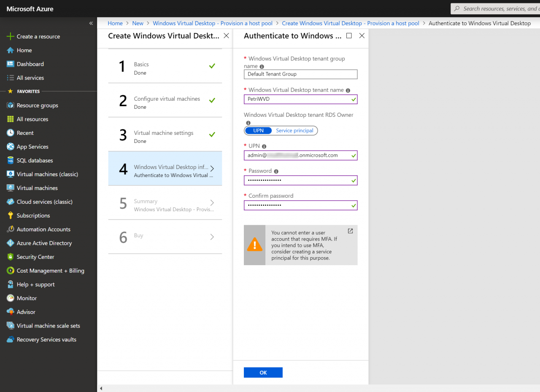Image resolution: width=540 pixels, height=392 pixels.
Task: Go to New breadcrumb link
Action: [138, 24]
